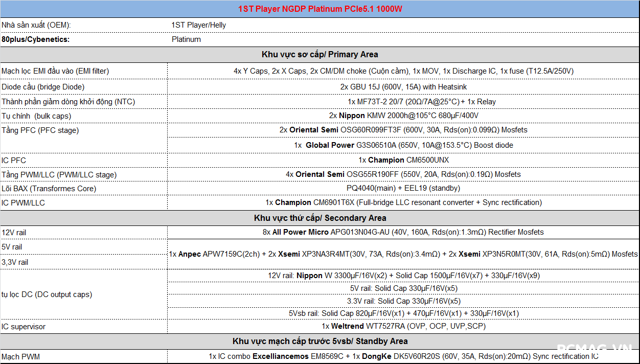
Task: Select the Champion CM6500UNX PFC IC cell
Action: click(403, 160)
